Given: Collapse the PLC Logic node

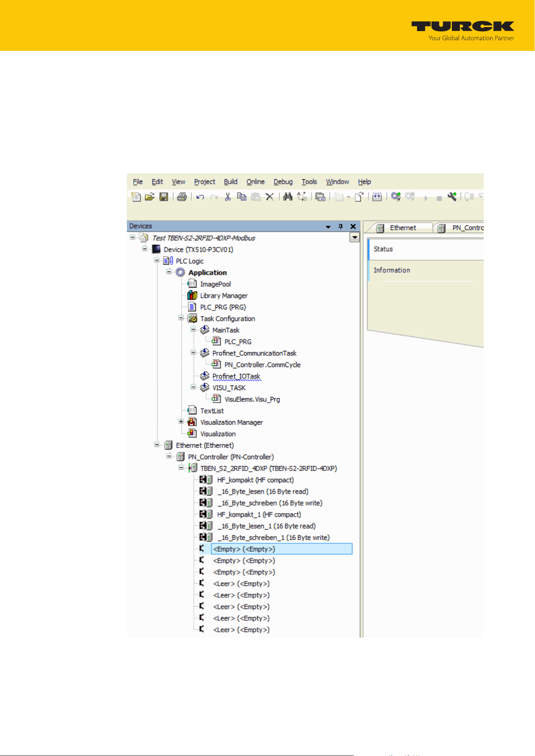Looking at the screenshot, I should [157, 260].
